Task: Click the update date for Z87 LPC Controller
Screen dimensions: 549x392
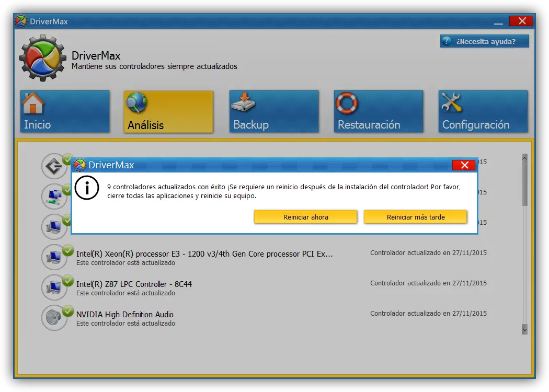Action: [428, 283]
